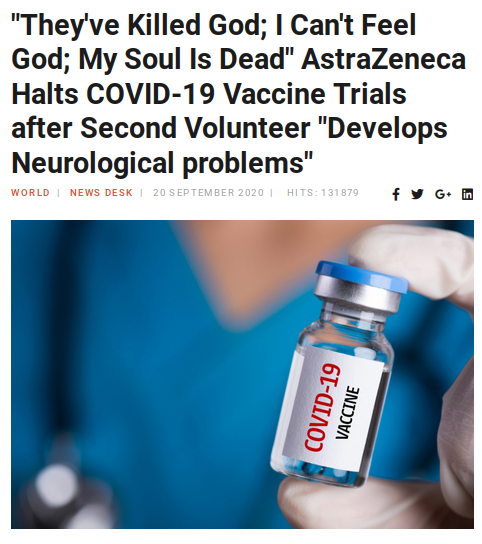Click the 20 September 2020 date
Image resolution: width=482 pixels, height=544 pixels.
pyautogui.click(x=209, y=193)
